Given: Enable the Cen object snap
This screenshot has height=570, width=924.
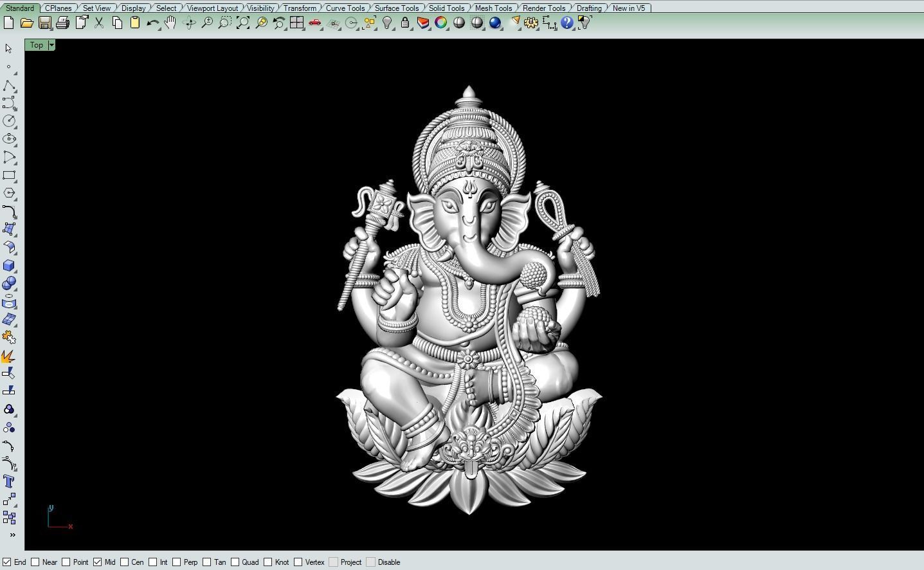Looking at the screenshot, I should pyautogui.click(x=123, y=562).
